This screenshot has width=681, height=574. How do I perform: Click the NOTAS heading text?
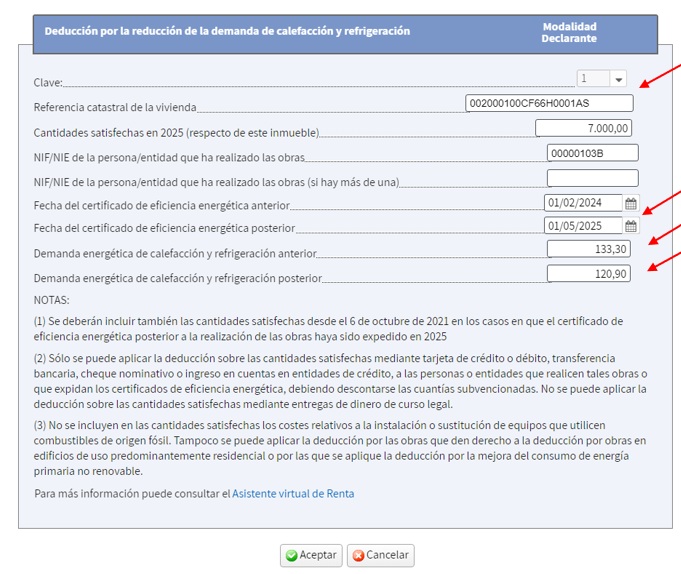(52, 299)
